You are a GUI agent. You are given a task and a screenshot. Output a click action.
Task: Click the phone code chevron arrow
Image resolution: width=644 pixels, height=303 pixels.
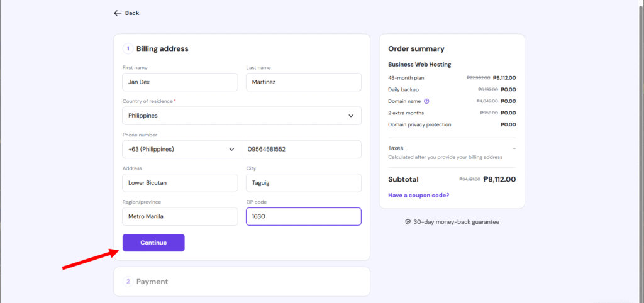point(231,150)
